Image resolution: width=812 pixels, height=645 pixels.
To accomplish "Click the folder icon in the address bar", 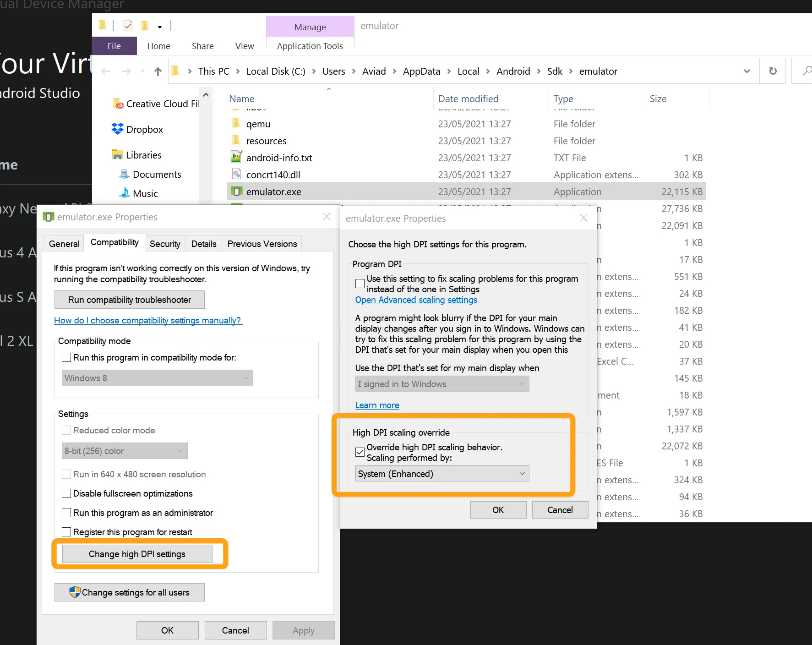I will point(175,71).
